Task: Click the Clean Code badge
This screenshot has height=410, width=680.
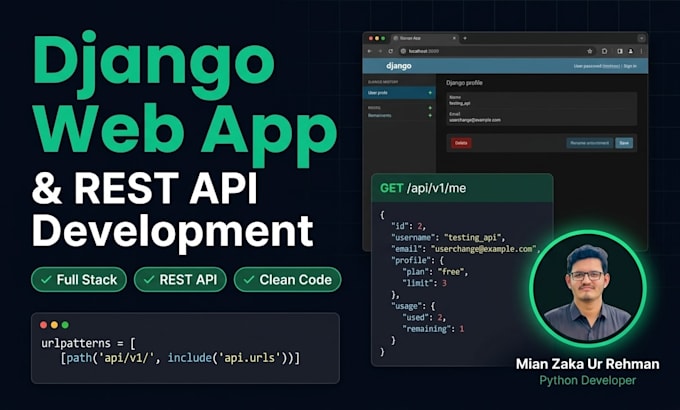Action: coord(288,280)
